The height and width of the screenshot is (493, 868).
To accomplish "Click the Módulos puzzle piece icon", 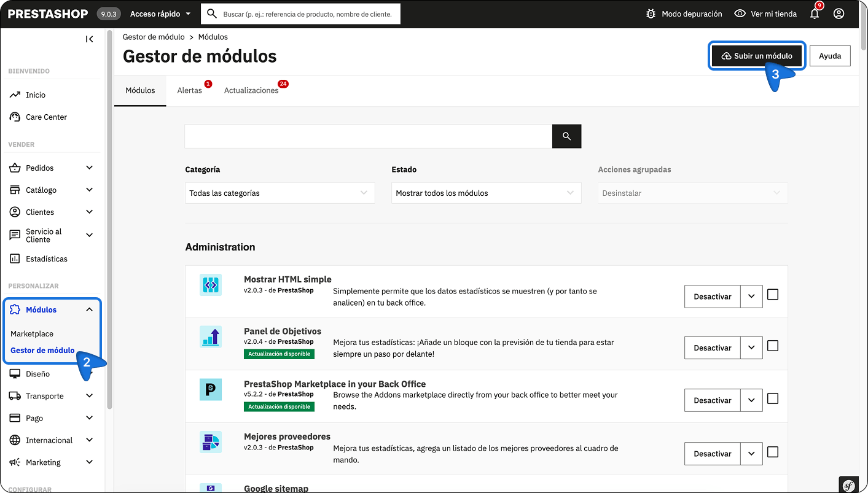I will click(15, 309).
